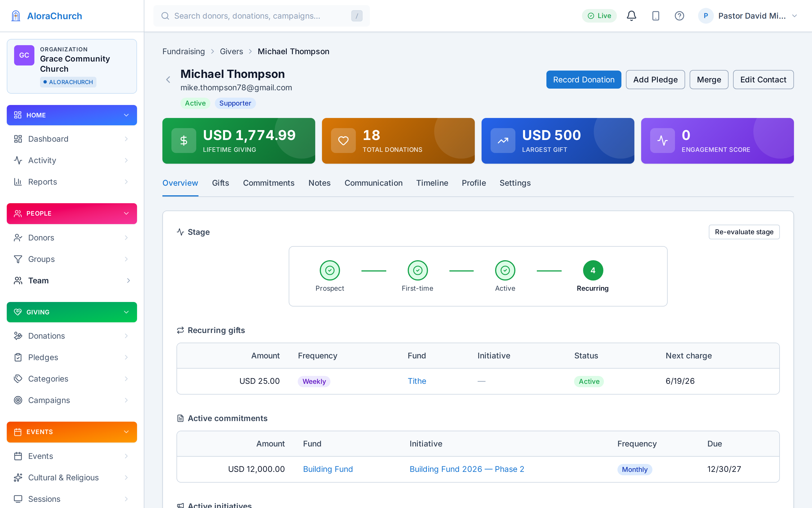
Task: Focus the search donors input field
Action: pyautogui.click(x=261, y=16)
